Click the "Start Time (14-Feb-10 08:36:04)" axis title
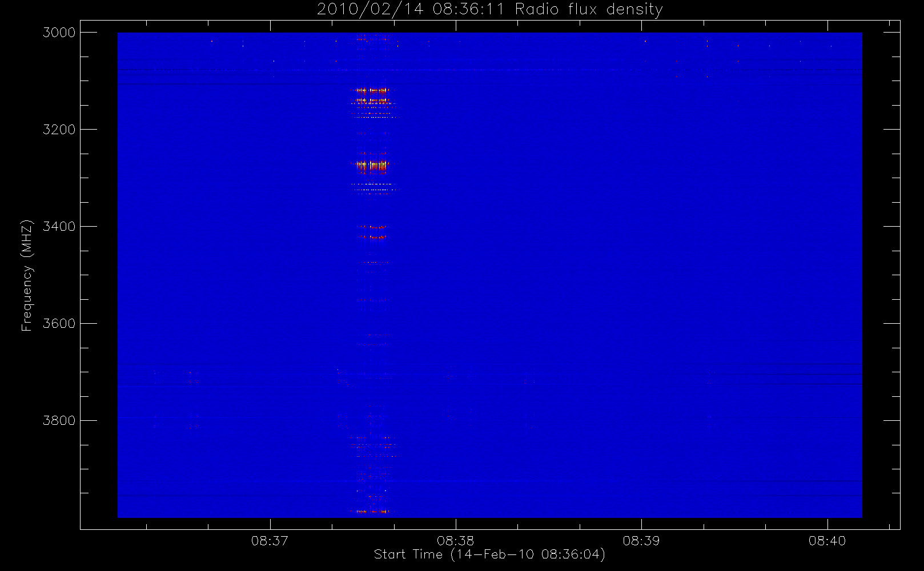This screenshot has height=571, width=924. click(489, 554)
